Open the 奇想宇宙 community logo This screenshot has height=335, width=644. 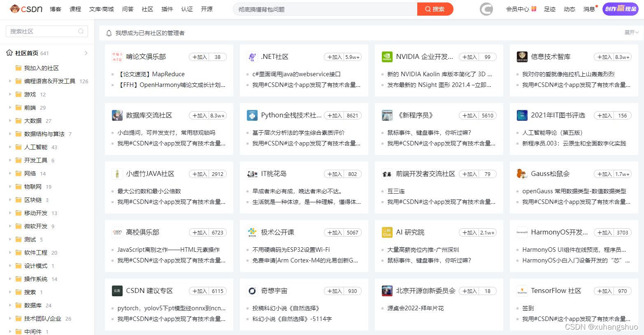point(252,291)
